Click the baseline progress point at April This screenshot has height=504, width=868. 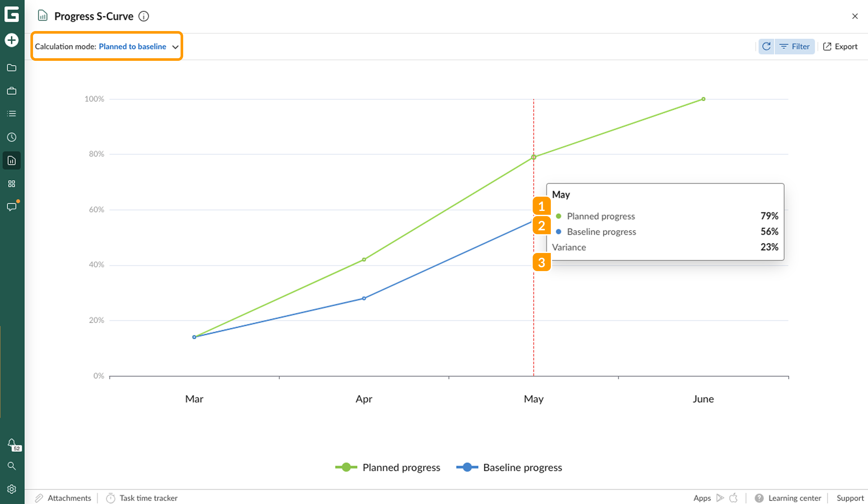[x=364, y=299]
